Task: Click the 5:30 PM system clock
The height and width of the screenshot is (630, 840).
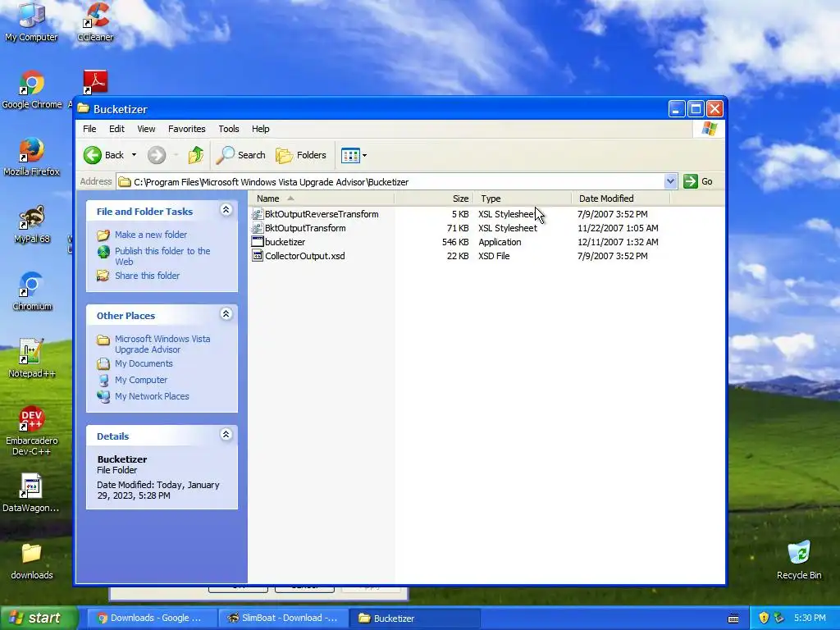Action: coord(810,619)
